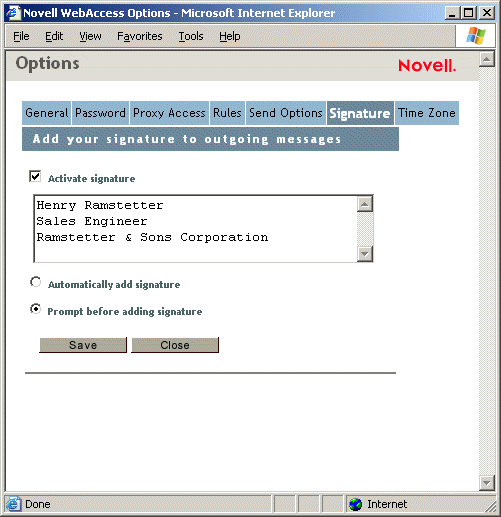The height and width of the screenshot is (517, 501).
Task: Open the Send Options tab
Action: point(286,113)
